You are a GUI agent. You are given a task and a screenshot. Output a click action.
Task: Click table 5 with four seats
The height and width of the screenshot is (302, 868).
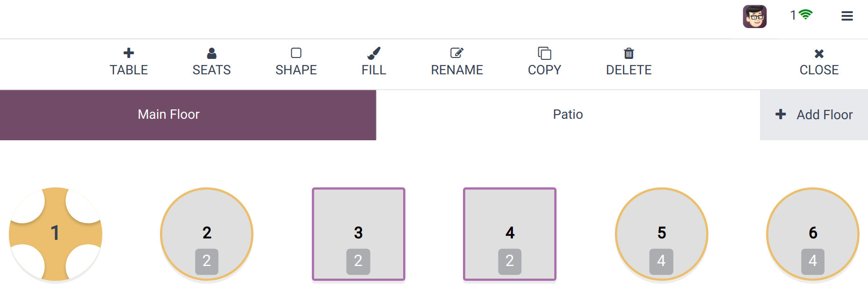pos(661,234)
